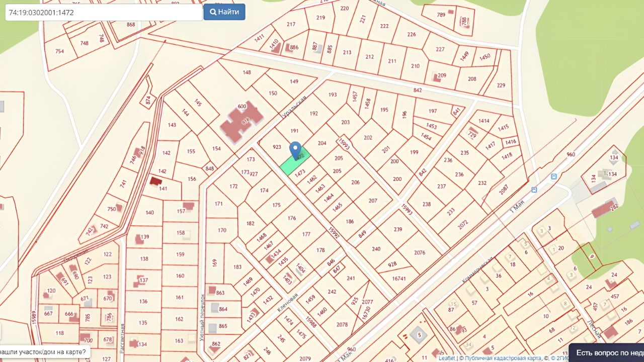Click parcel label 2076
The image size is (644, 362).
pyautogui.click(x=419, y=253)
